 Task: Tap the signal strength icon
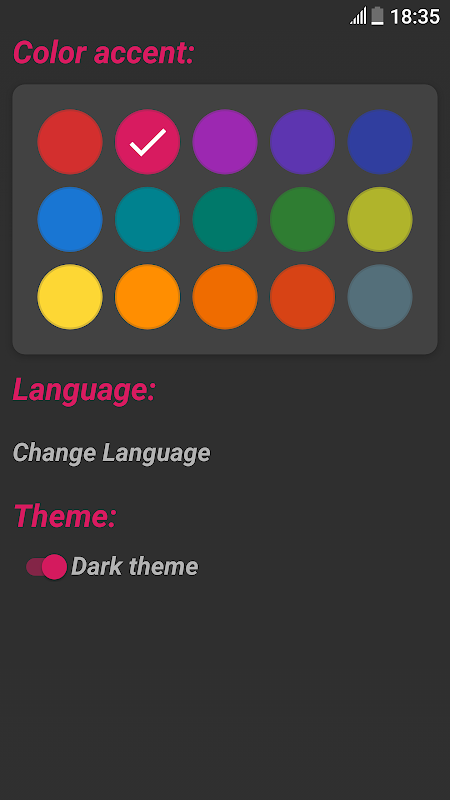[x=358, y=16]
